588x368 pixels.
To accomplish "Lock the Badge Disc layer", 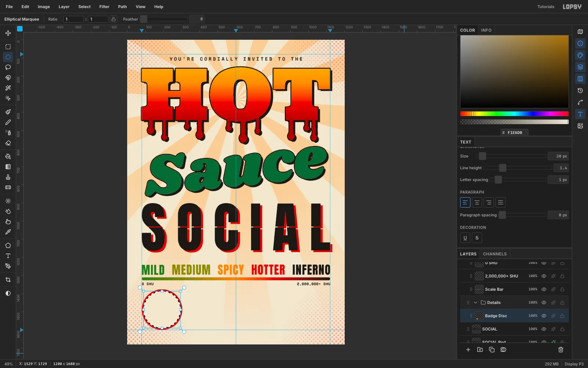I will point(562,316).
